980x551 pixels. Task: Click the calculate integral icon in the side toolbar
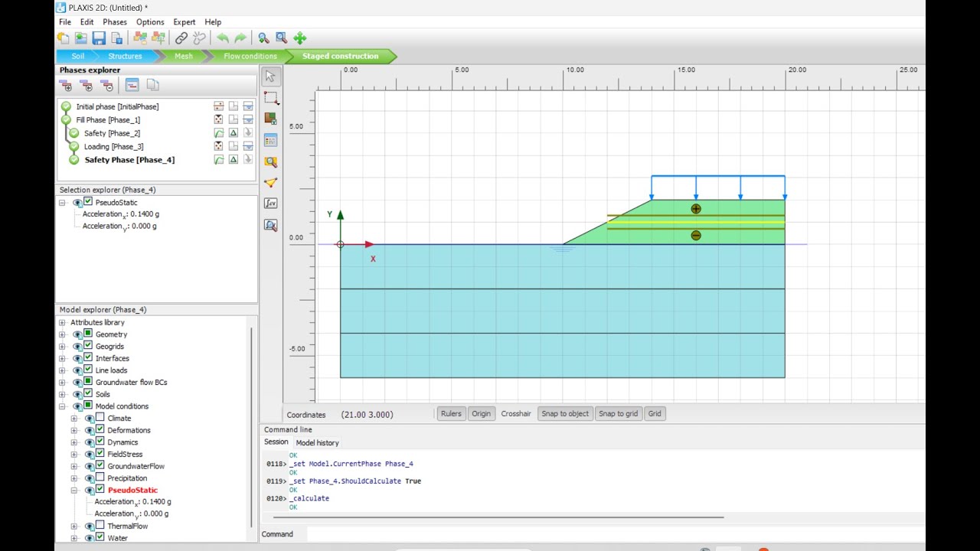click(x=270, y=204)
